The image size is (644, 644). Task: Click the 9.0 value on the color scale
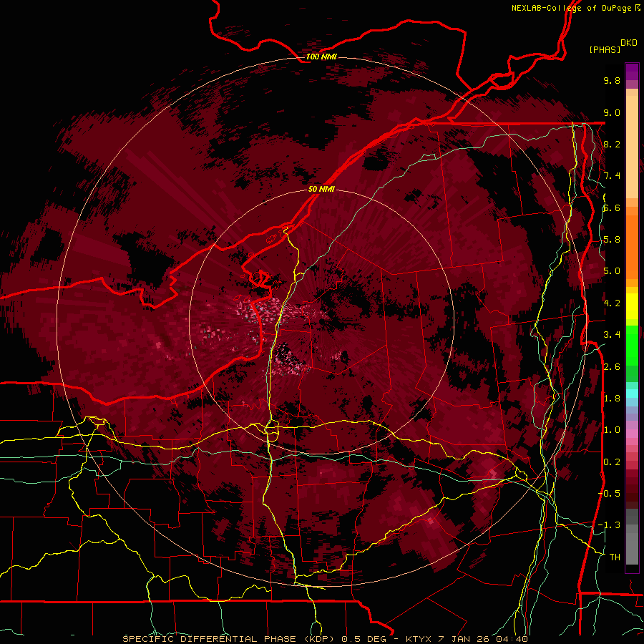coord(612,112)
